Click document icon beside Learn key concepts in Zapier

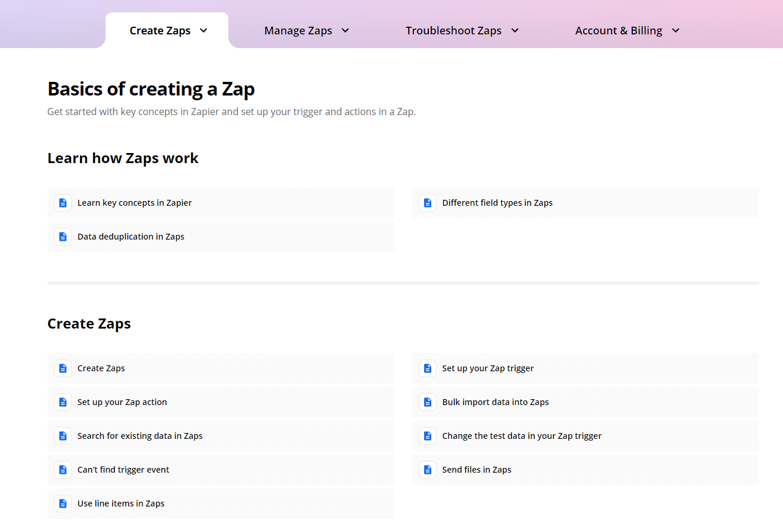coord(63,203)
